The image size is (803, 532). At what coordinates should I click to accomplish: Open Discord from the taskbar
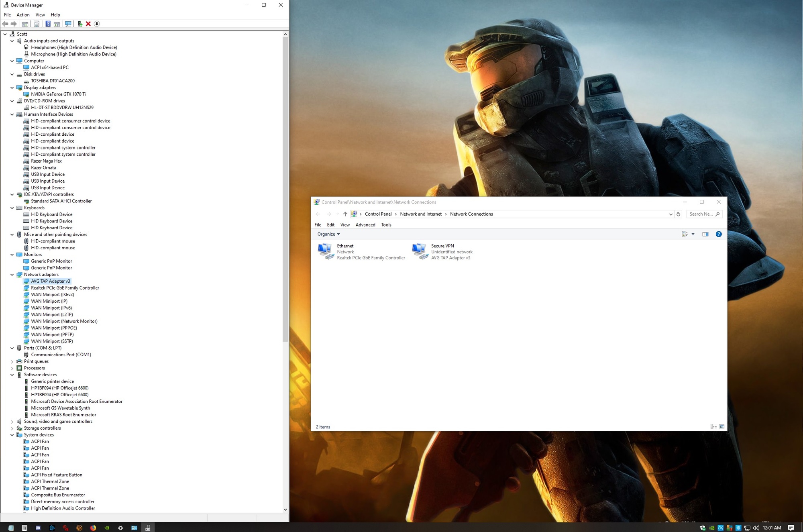click(38, 528)
